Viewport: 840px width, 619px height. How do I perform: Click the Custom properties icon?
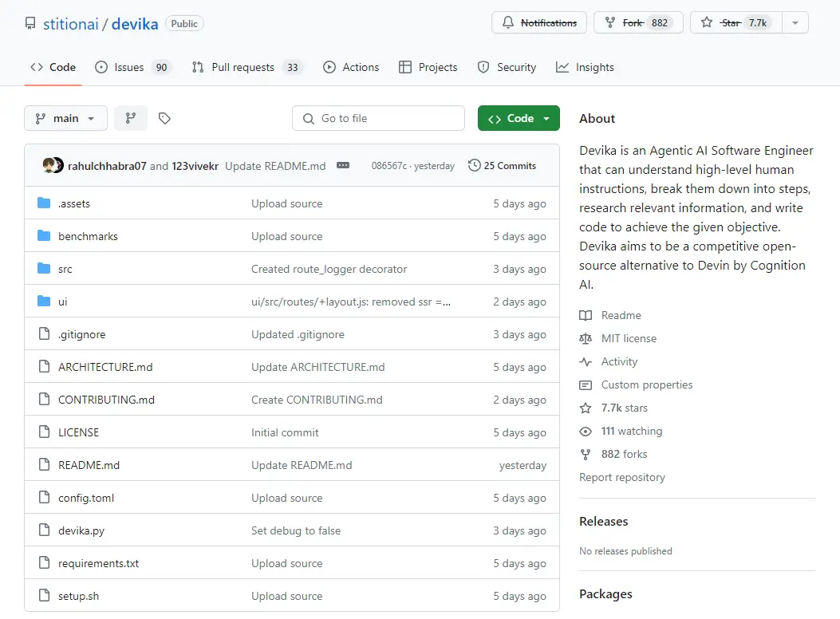point(586,384)
